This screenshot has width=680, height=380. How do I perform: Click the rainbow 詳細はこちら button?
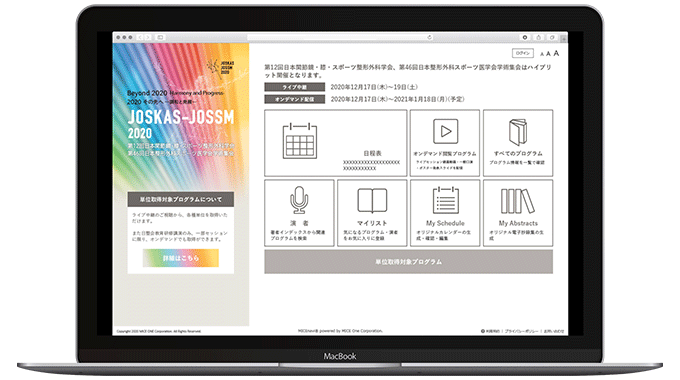tap(181, 258)
